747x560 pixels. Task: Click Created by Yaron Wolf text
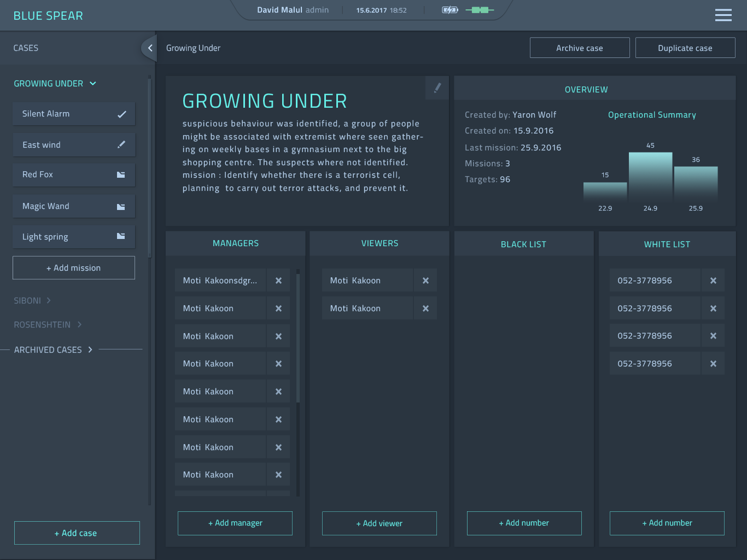510,115
